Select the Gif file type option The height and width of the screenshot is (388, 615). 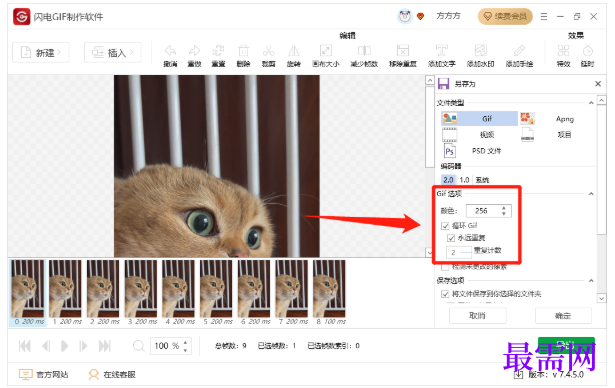[x=479, y=118]
